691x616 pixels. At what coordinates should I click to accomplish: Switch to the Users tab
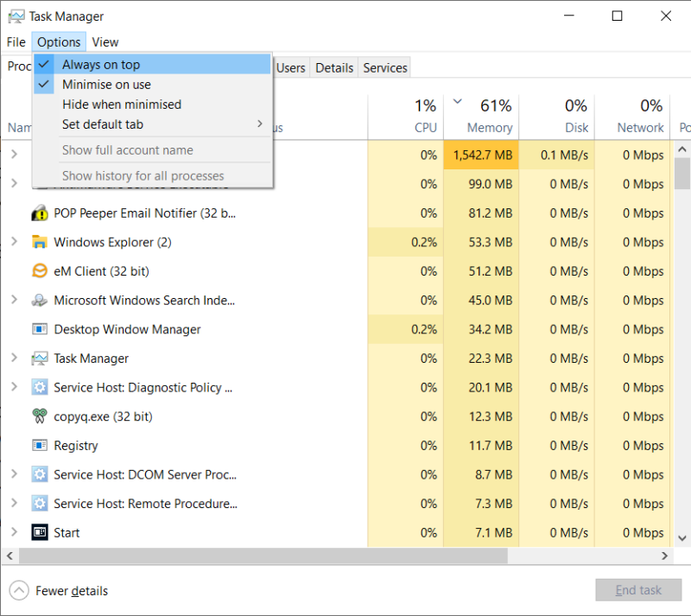click(x=291, y=68)
